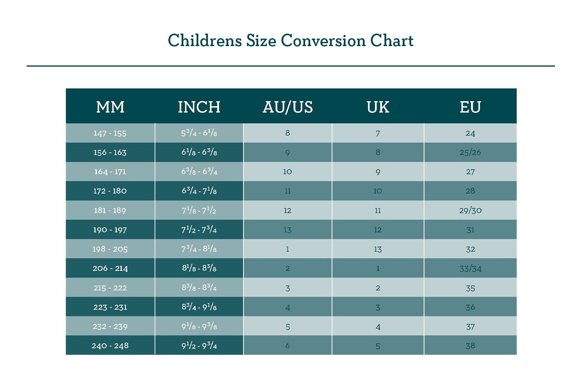This screenshot has height=392, width=582.
Task: Click the AU/US column header
Action: [288, 107]
